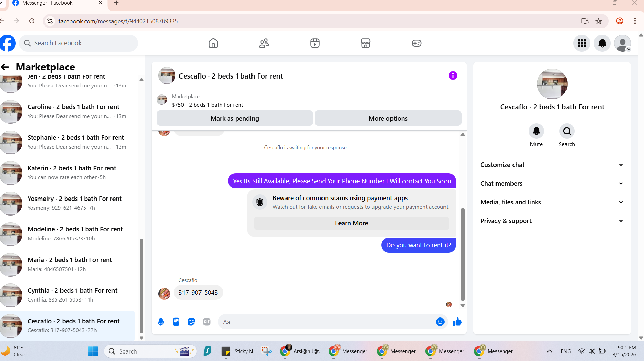Viewport: 644px width, 361px height.
Task: Expand Chat members section
Action: (x=552, y=184)
